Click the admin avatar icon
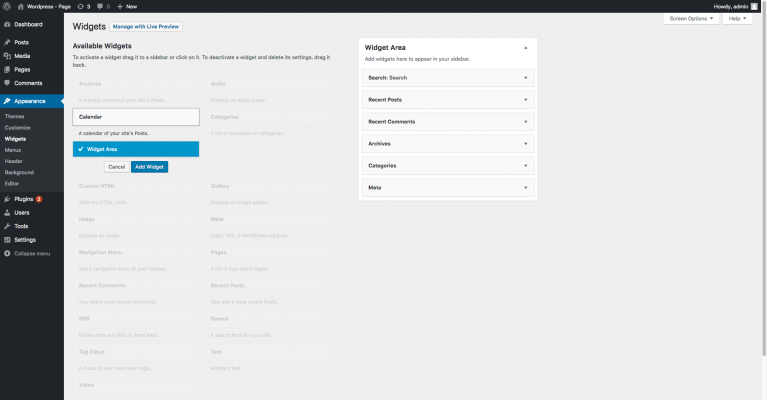 pyautogui.click(x=754, y=6)
